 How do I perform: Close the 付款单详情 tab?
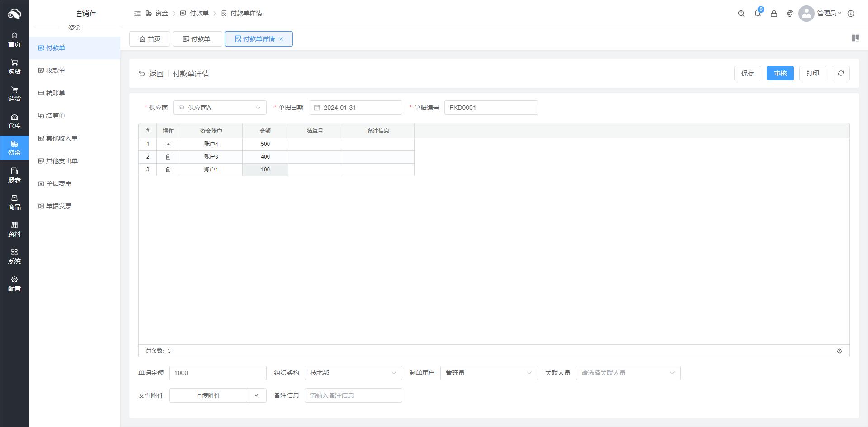pos(281,39)
